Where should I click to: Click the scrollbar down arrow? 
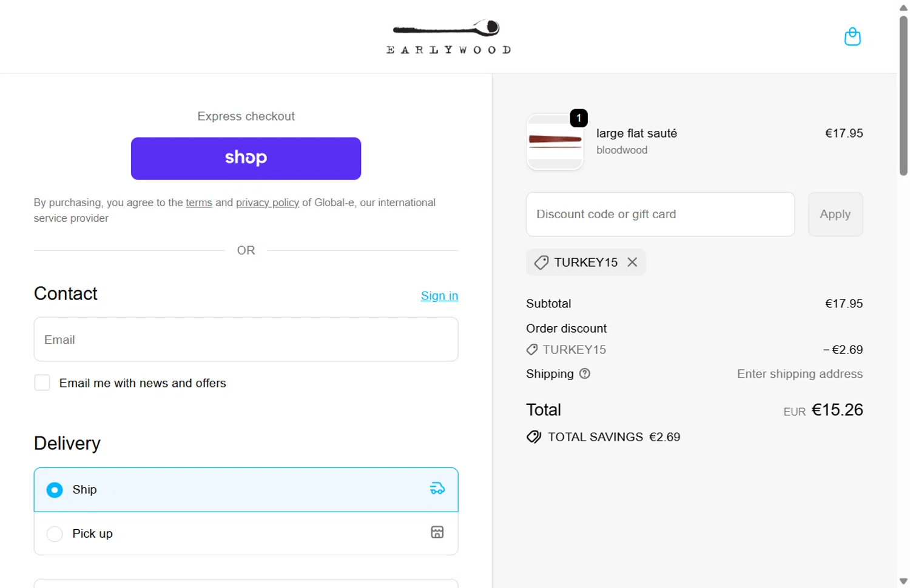pyautogui.click(x=903, y=581)
